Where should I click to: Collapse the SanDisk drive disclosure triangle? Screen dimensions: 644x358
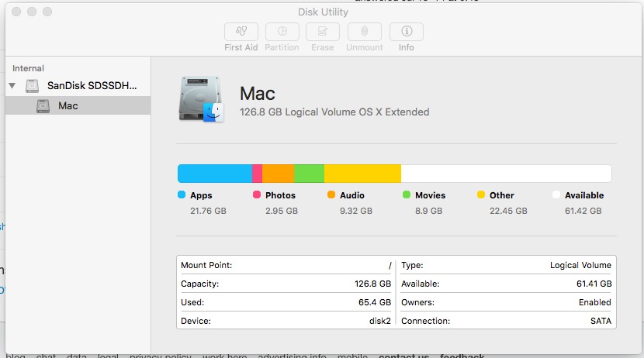(x=12, y=86)
